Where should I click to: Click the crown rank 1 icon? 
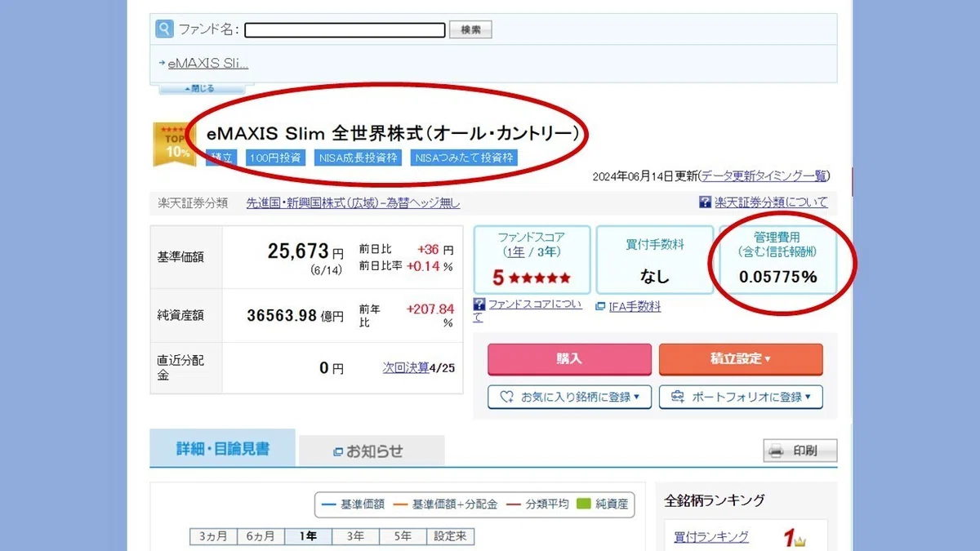click(x=795, y=538)
